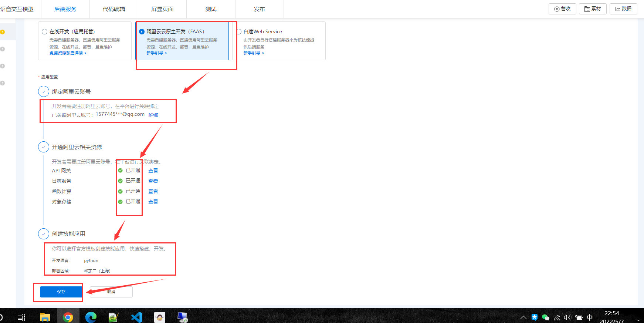Open the volume speaker tray icon
This screenshot has height=323, width=644.
(x=567, y=317)
